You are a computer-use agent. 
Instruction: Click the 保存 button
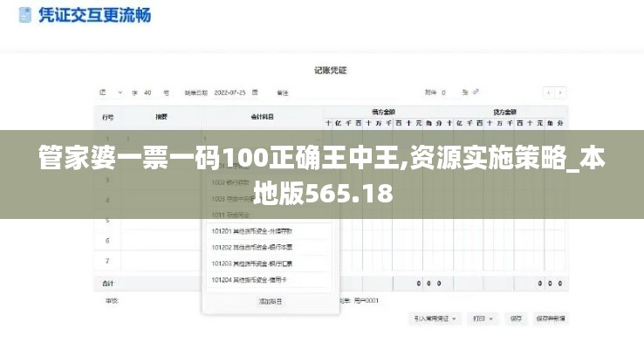[x=515, y=318]
